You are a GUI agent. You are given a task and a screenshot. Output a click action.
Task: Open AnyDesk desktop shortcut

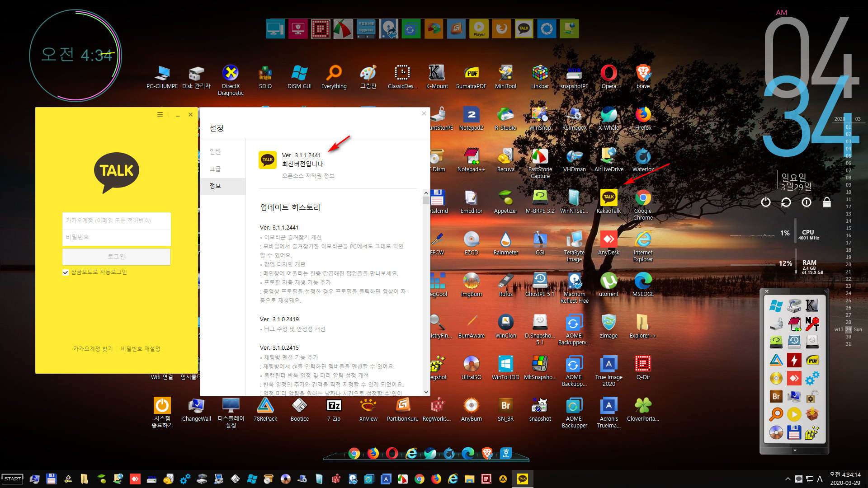(x=609, y=243)
